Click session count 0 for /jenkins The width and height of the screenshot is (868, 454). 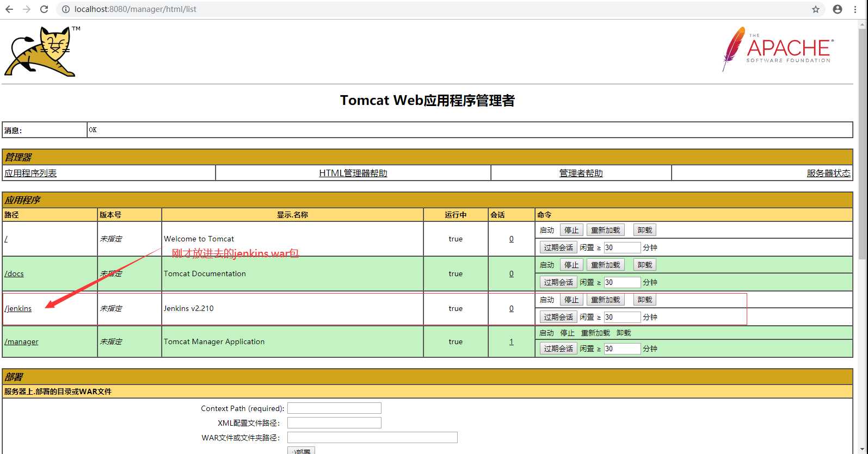[512, 308]
